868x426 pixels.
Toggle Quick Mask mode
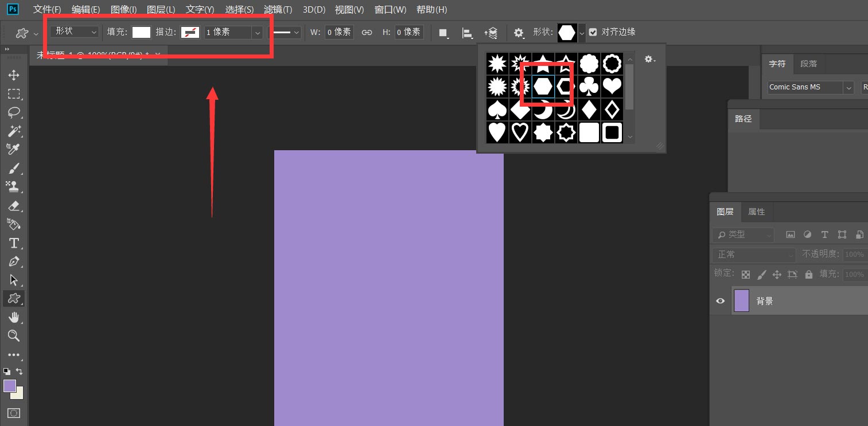click(14, 413)
